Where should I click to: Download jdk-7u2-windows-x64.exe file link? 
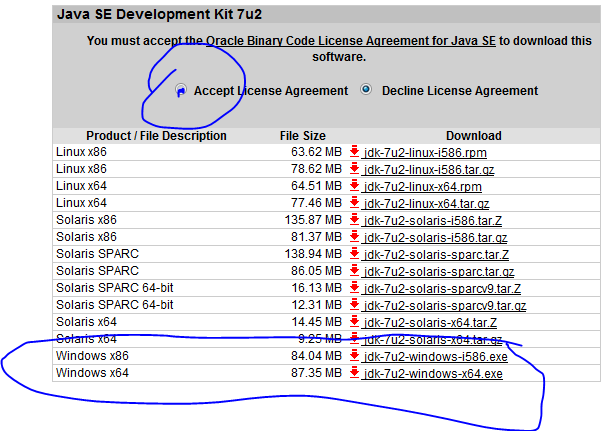click(432, 374)
